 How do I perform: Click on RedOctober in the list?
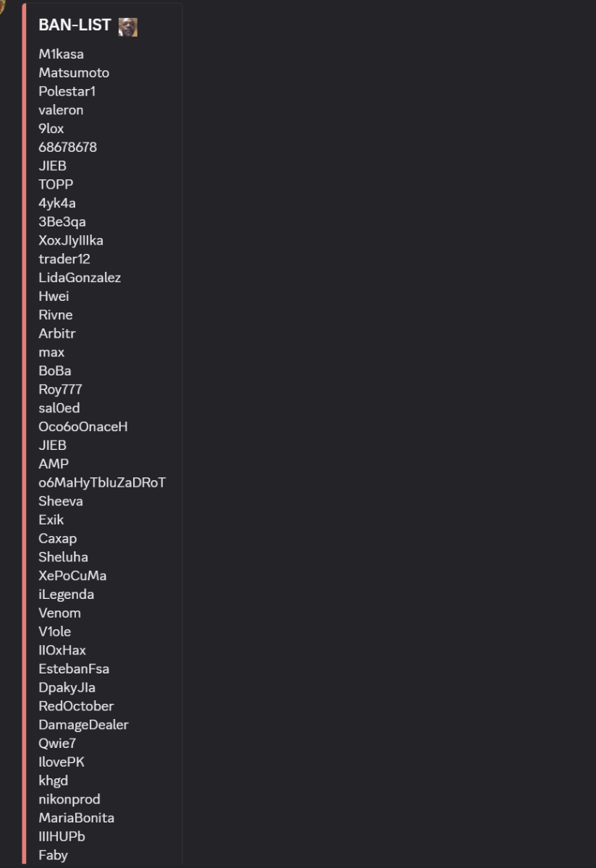(76, 706)
